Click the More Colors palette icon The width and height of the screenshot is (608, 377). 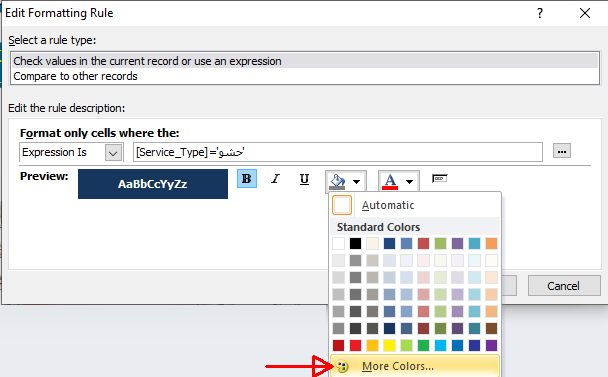point(342,366)
